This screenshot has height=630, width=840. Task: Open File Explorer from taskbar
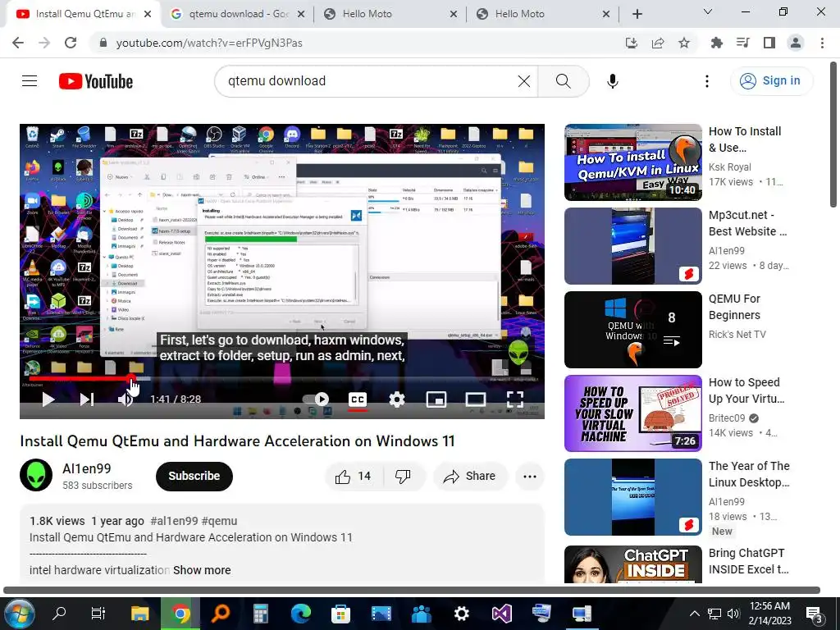click(139, 614)
